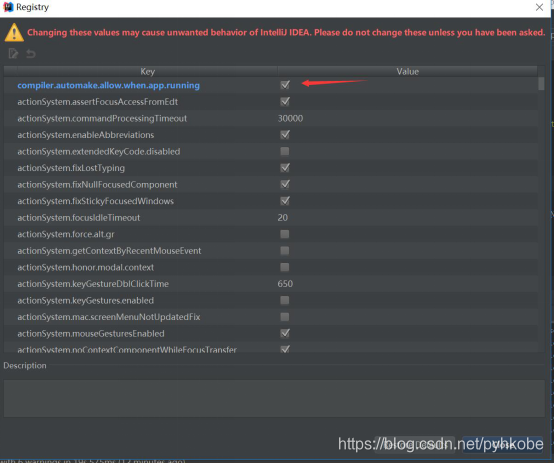Click the keyGestureDblClickTime value 650

[285, 284]
